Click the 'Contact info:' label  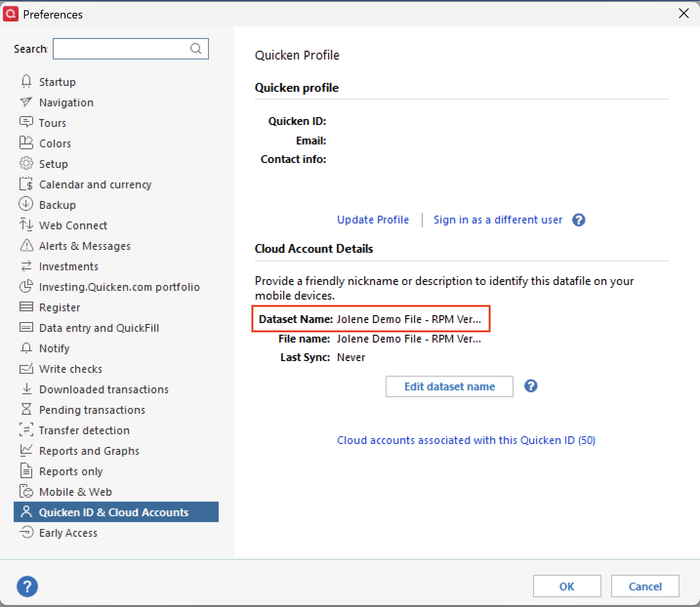[x=293, y=159]
